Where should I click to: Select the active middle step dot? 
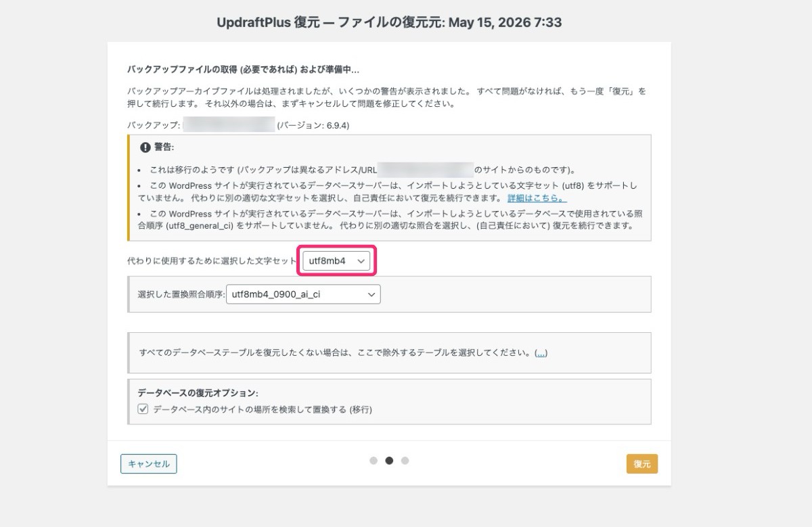pos(389,461)
